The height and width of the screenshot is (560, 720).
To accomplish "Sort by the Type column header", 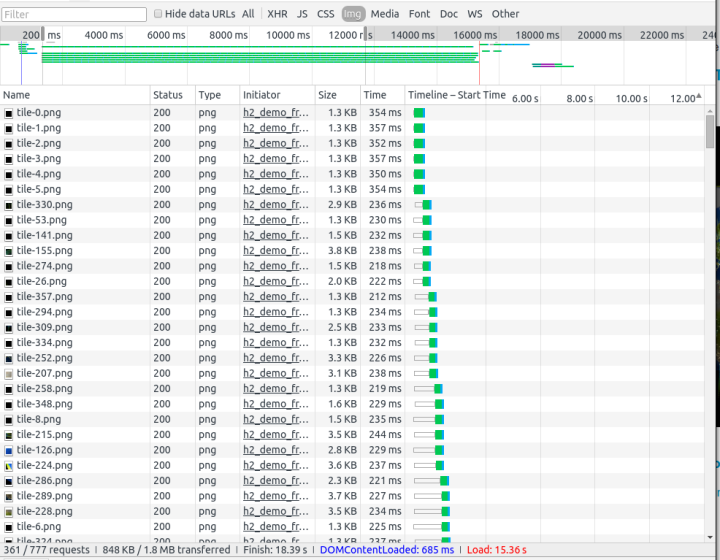I will click(x=217, y=95).
